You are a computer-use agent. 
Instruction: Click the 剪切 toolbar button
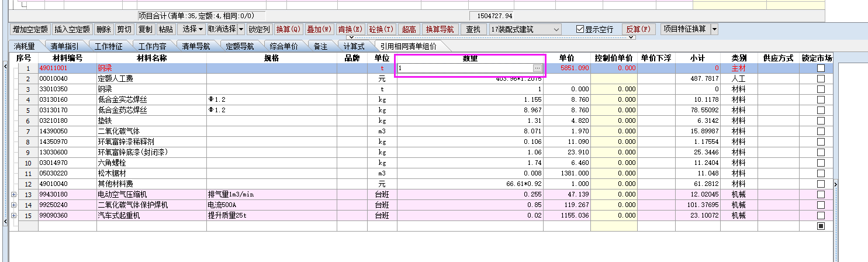(x=125, y=29)
